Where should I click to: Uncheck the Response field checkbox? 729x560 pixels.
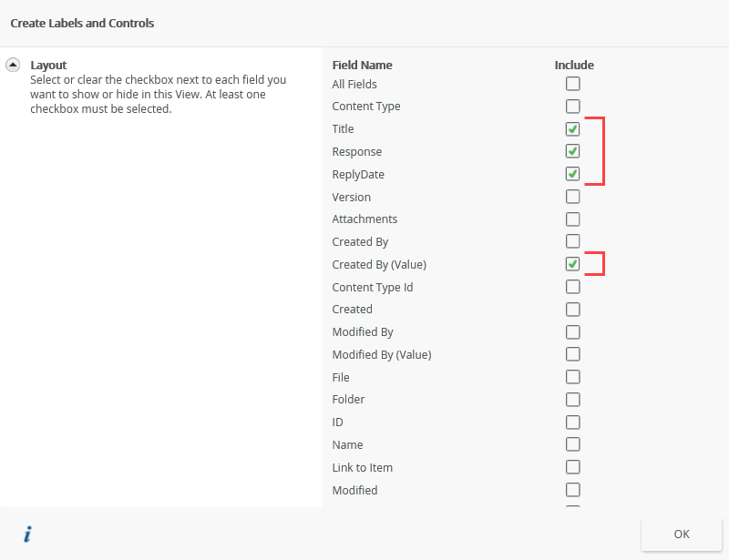pos(573,151)
